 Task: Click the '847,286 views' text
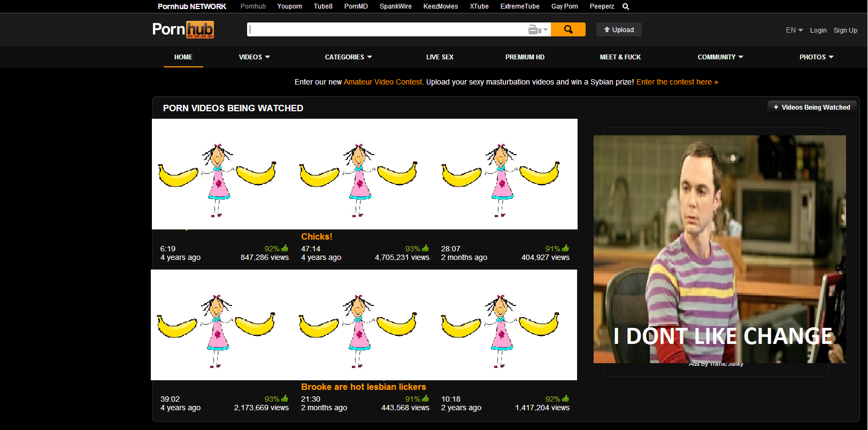pos(265,257)
